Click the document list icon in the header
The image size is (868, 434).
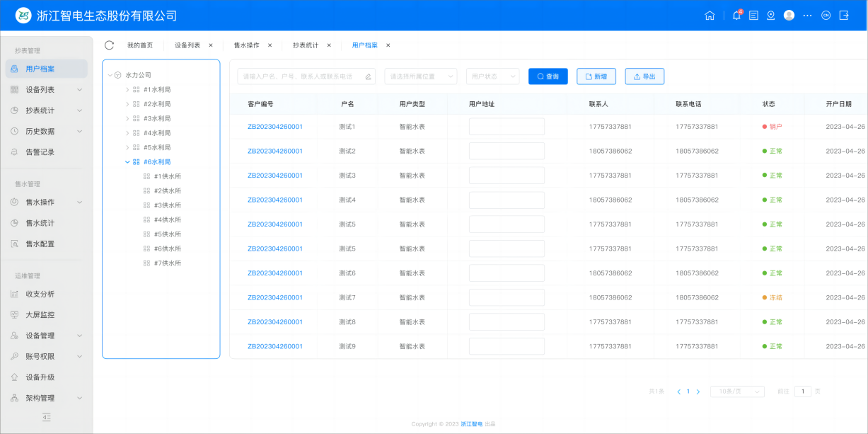click(754, 16)
